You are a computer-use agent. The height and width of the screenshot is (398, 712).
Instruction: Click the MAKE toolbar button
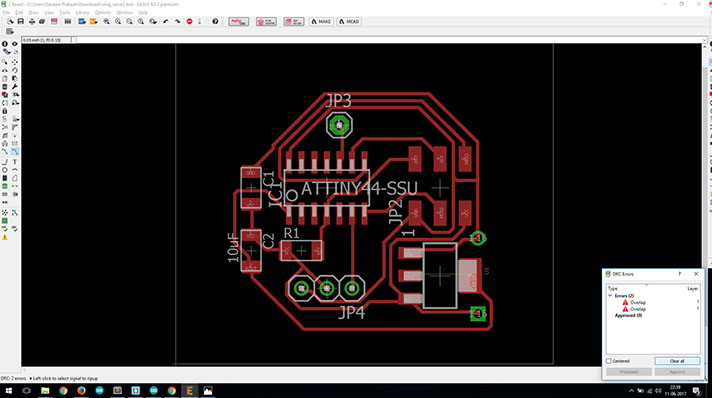[x=321, y=21]
